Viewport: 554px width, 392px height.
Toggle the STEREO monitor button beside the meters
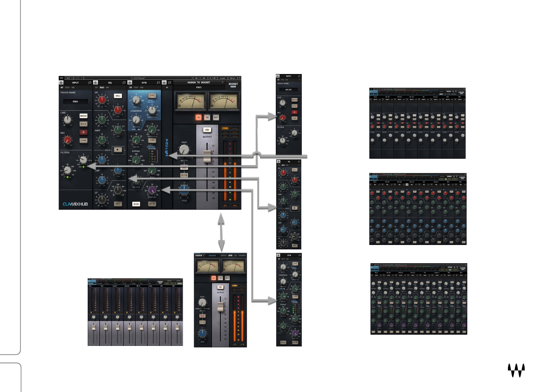tap(225, 128)
